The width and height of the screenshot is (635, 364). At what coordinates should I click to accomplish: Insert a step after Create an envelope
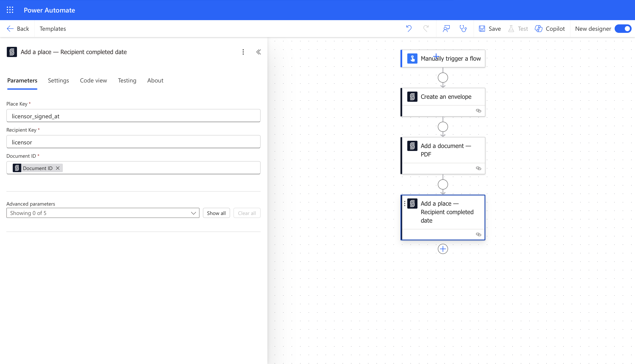click(x=443, y=127)
